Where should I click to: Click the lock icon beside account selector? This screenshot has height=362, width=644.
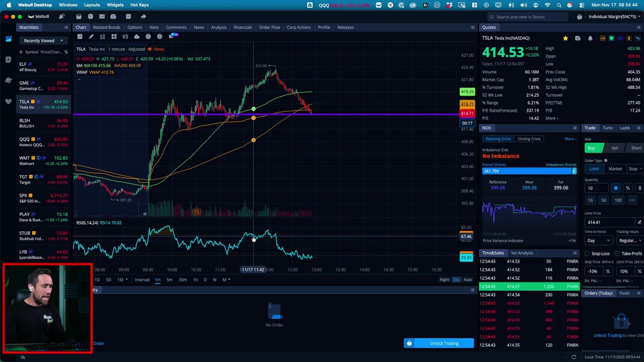point(580,17)
